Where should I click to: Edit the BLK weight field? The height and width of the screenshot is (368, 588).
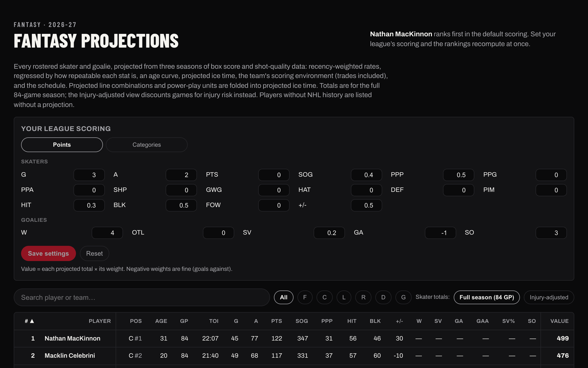click(x=181, y=205)
